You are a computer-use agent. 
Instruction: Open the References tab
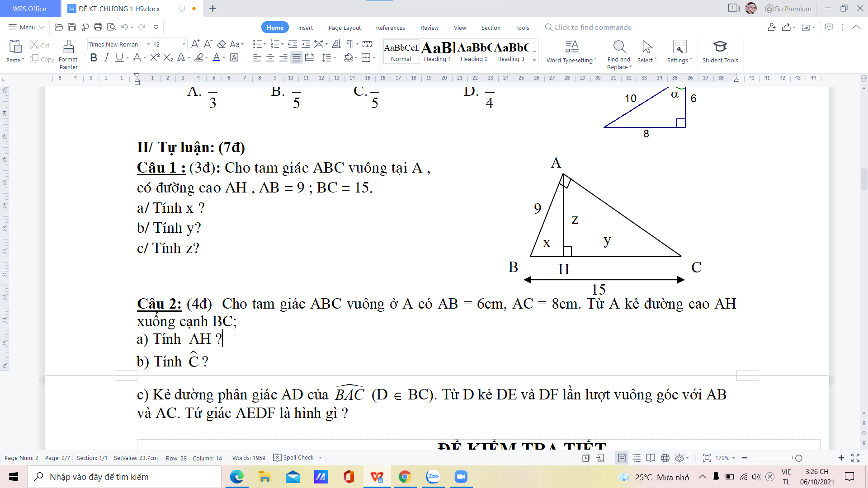(390, 28)
